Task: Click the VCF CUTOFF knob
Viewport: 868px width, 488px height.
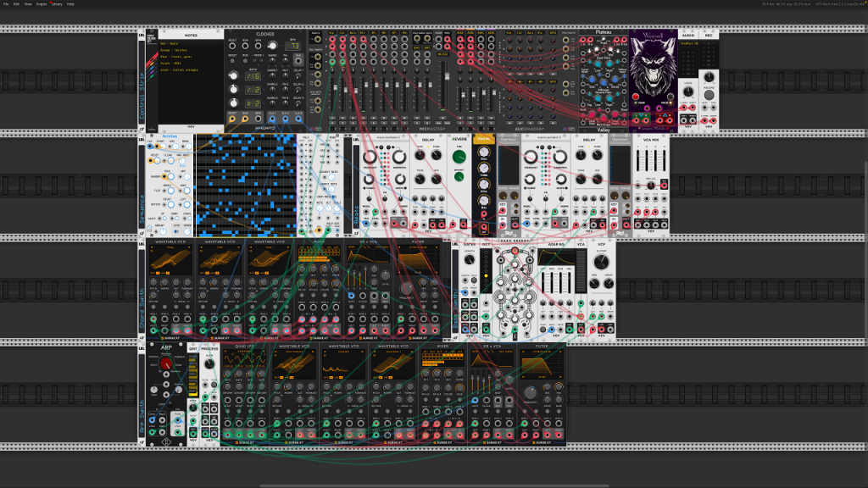Action: [601, 261]
